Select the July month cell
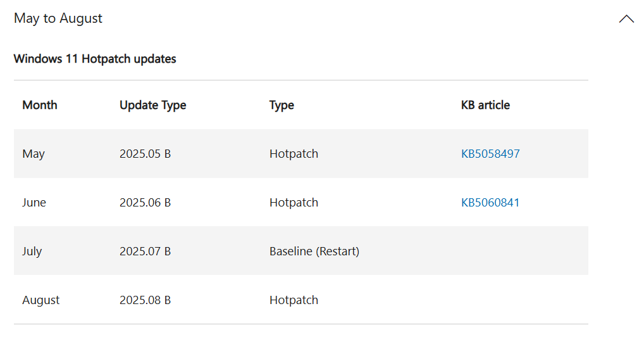The width and height of the screenshot is (644, 337). coord(32,251)
